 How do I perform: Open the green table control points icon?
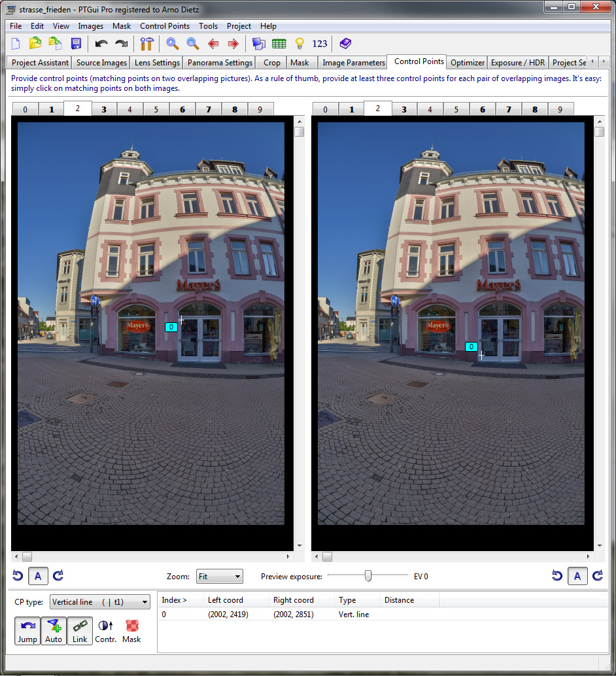(x=279, y=44)
